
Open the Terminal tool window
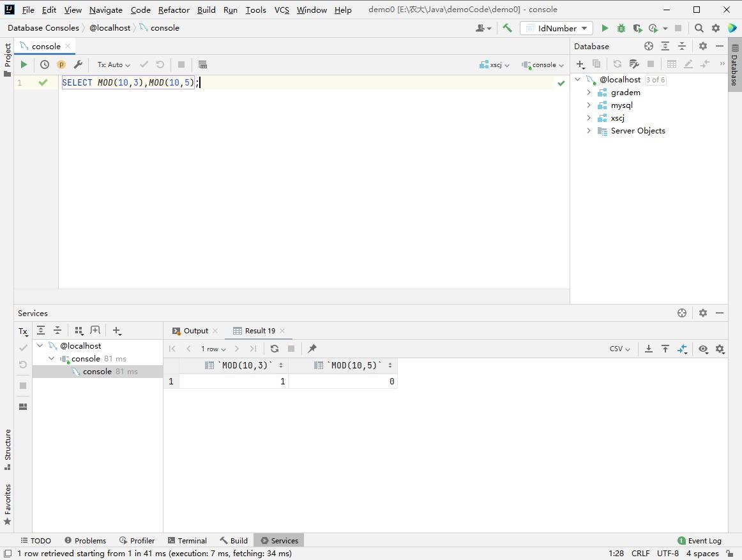click(x=187, y=540)
